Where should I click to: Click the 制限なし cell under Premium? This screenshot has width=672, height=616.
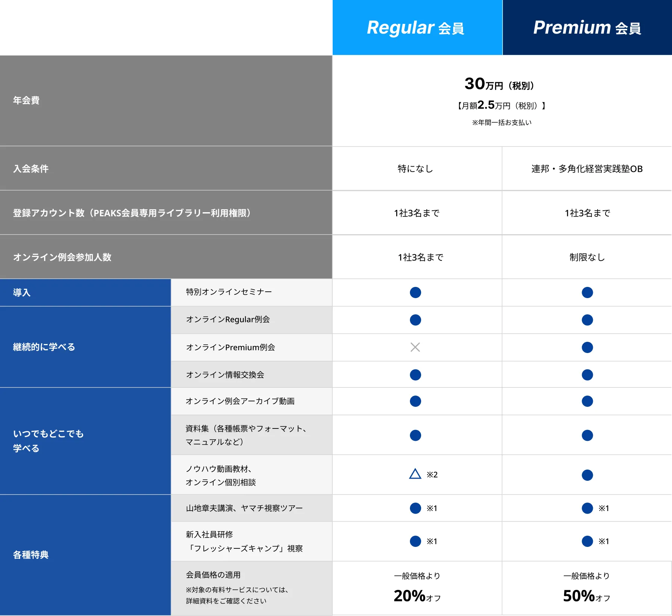click(587, 257)
